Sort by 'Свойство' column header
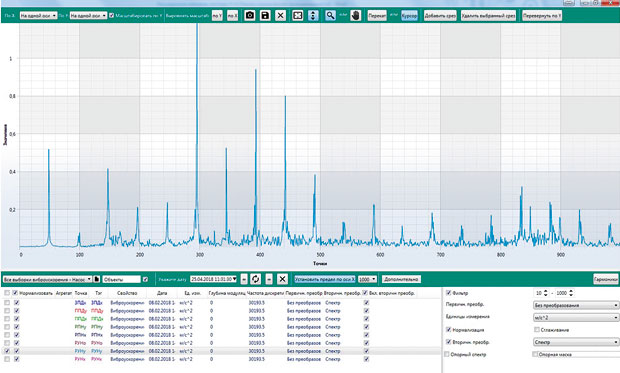 (x=127, y=293)
